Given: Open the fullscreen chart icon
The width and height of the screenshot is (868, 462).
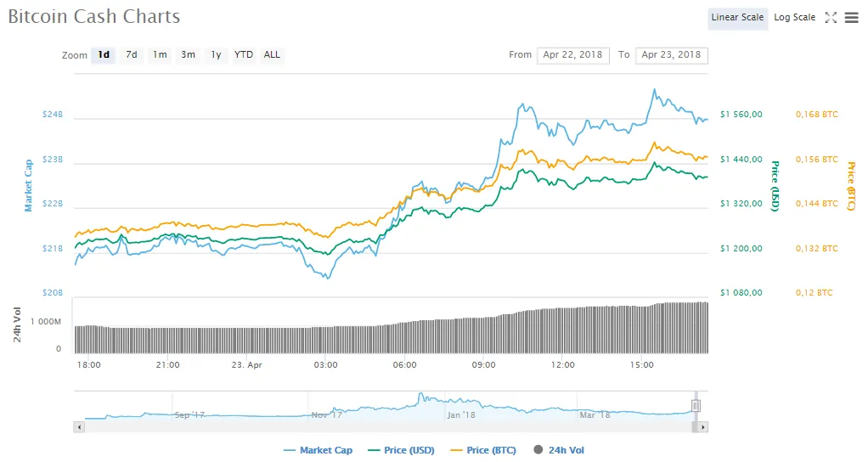Looking at the screenshot, I should pos(831,18).
